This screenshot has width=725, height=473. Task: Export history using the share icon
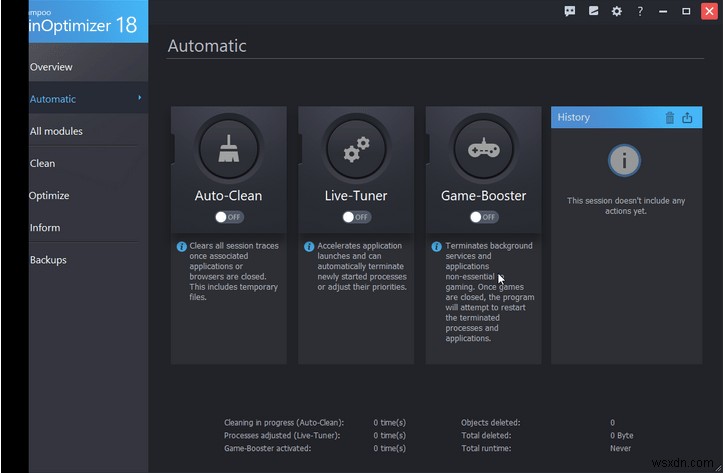click(687, 117)
